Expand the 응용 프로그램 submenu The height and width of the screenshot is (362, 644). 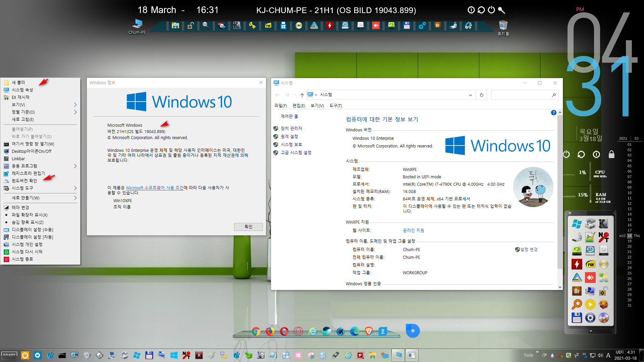click(x=40, y=166)
